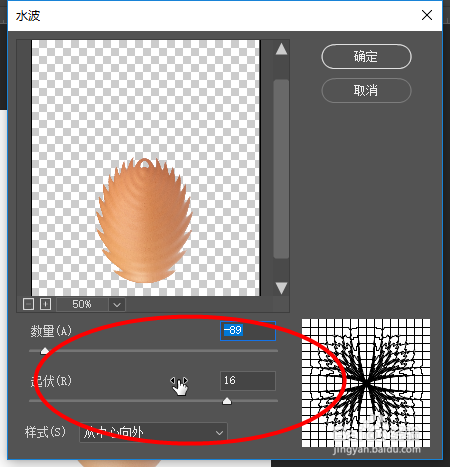Click the ripple grid pattern thumbnail

pyautogui.click(x=366, y=383)
